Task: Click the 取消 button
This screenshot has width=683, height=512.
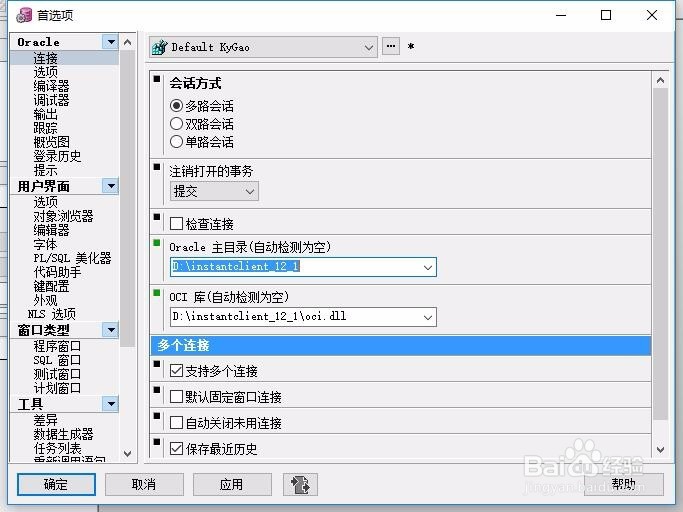Action: pos(144,484)
